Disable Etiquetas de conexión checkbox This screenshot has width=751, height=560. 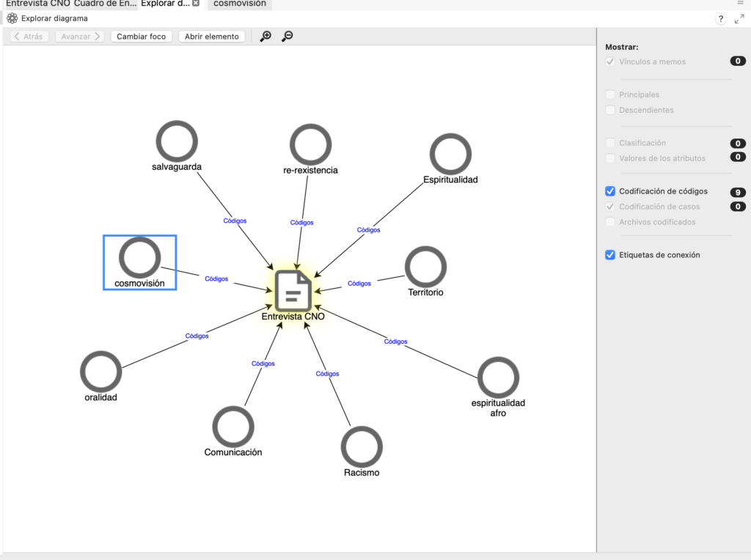[610, 255]
